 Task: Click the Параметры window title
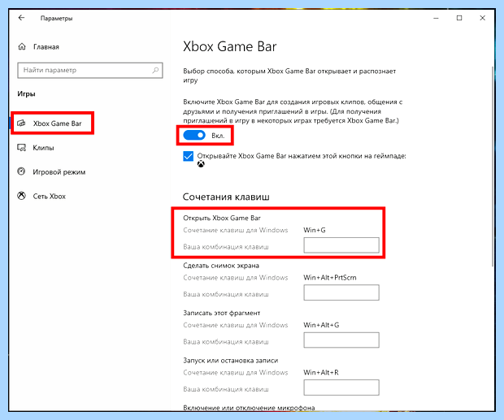57,19
